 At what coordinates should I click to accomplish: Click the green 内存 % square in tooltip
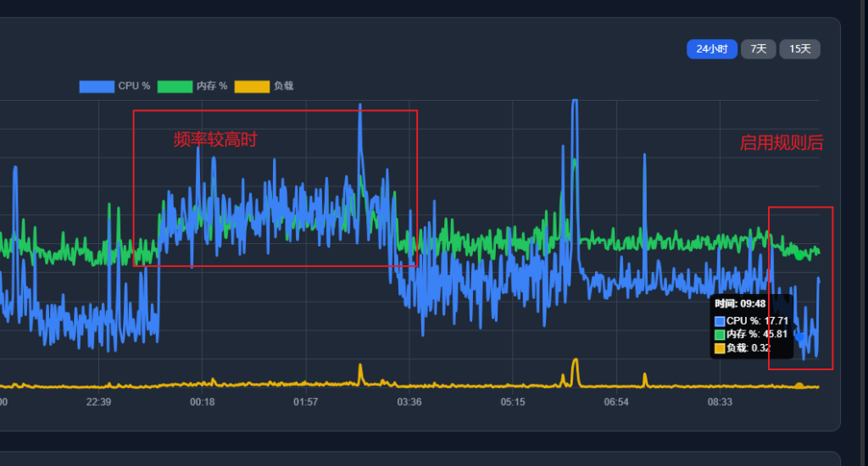coord(720,335)
